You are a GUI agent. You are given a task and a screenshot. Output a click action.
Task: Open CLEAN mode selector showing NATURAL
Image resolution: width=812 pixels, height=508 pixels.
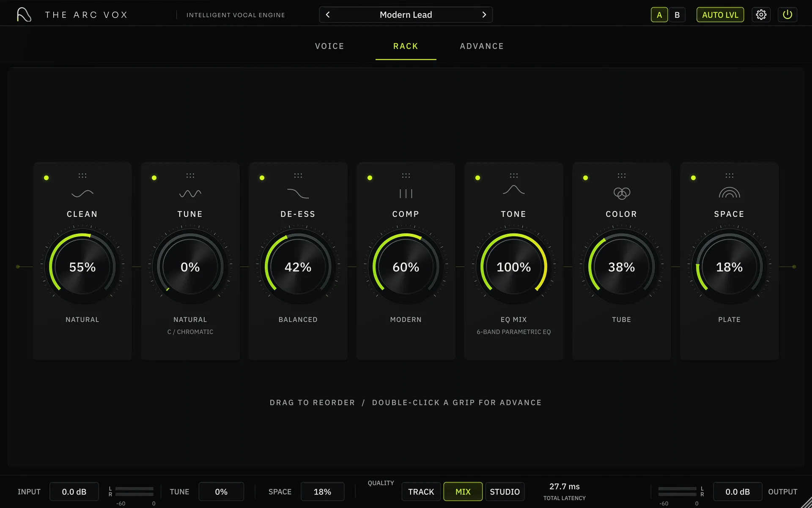(x=82, y=320)
